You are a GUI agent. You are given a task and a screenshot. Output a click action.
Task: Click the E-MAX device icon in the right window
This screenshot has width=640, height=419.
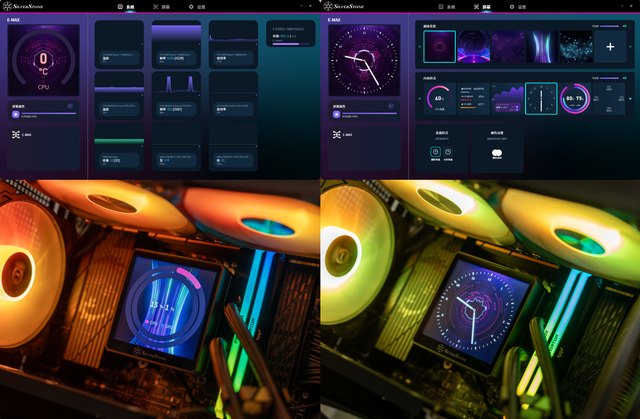[334, 133]
